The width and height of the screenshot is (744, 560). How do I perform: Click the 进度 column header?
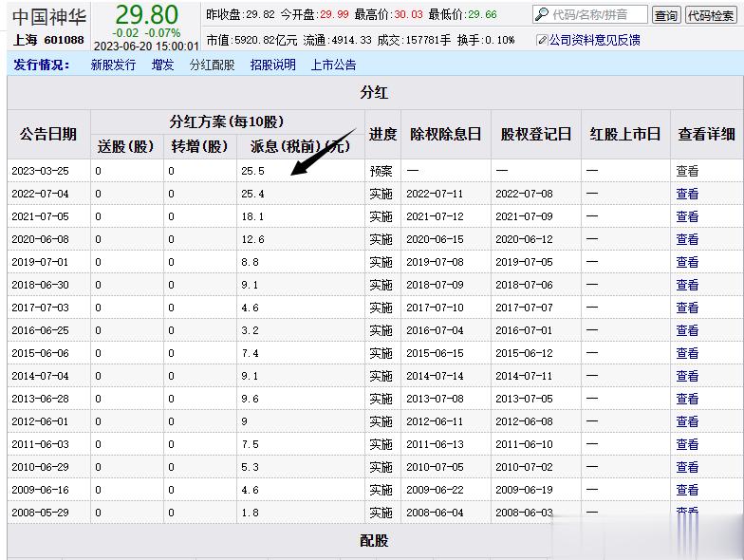pos(383,135)
